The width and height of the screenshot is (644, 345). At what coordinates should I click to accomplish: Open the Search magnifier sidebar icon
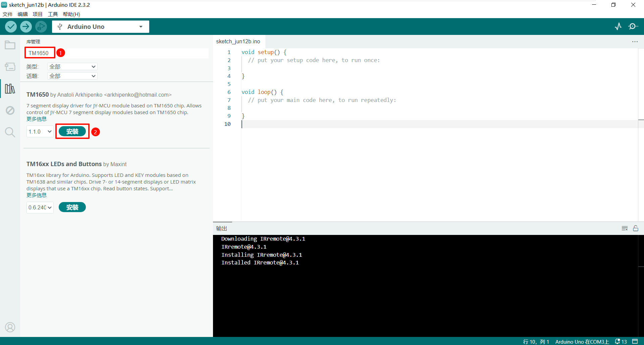pos(10,132)
